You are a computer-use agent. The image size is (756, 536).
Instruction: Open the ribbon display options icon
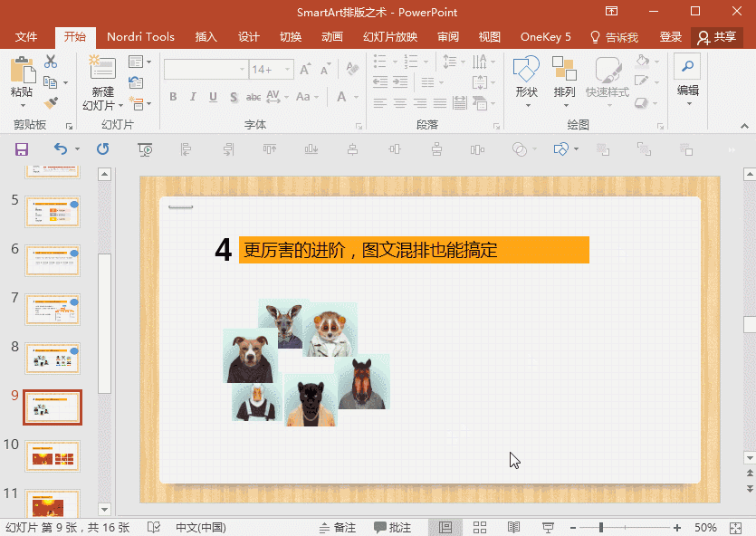click(611, 11)
